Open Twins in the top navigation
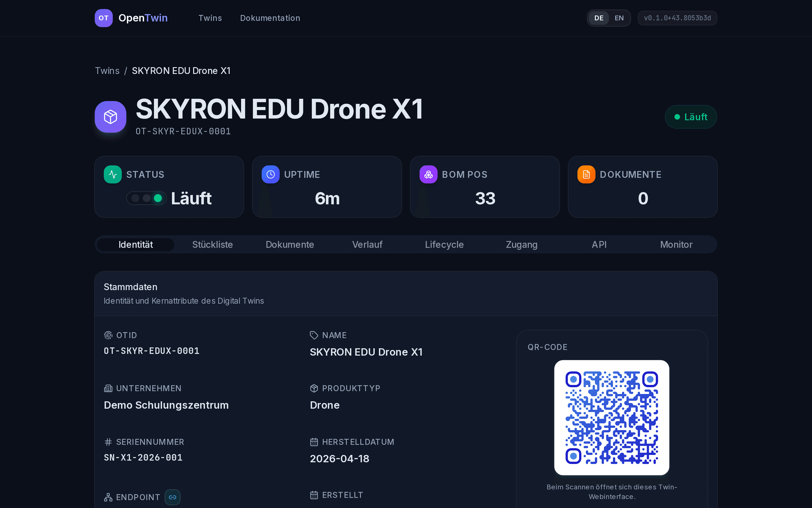Screen dimensions: 812x508 [210, 18]
